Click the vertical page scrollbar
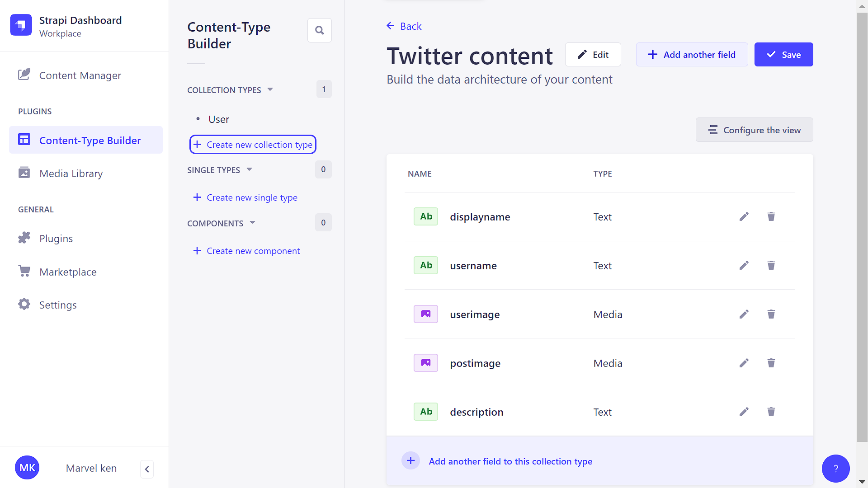Image resolution: width=868 pixels, height=488 pixels. click(x=862, y=227)
